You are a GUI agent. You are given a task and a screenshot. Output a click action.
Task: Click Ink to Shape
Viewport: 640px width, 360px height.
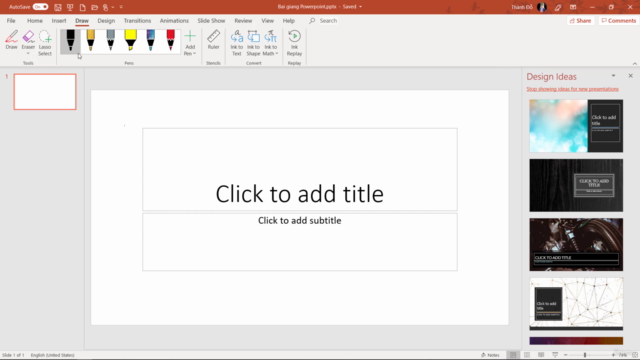253,43
